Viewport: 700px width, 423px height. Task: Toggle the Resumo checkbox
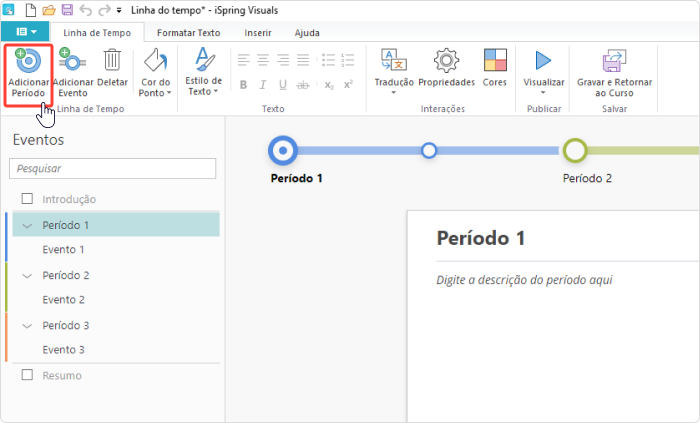(x=27, y=375)
